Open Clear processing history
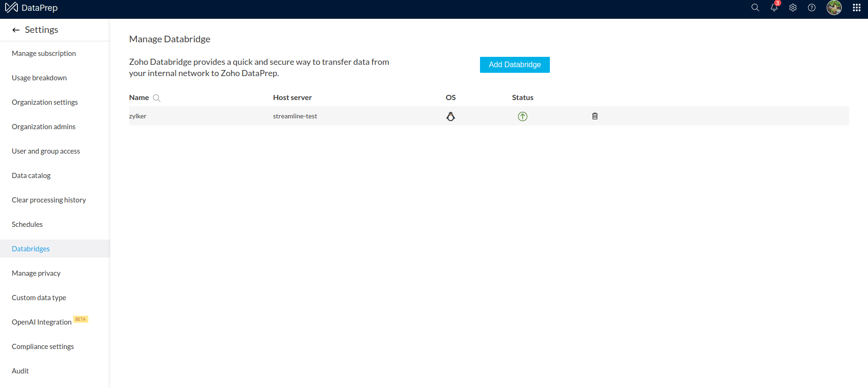 pyautogui.click(x=49, y=200)
